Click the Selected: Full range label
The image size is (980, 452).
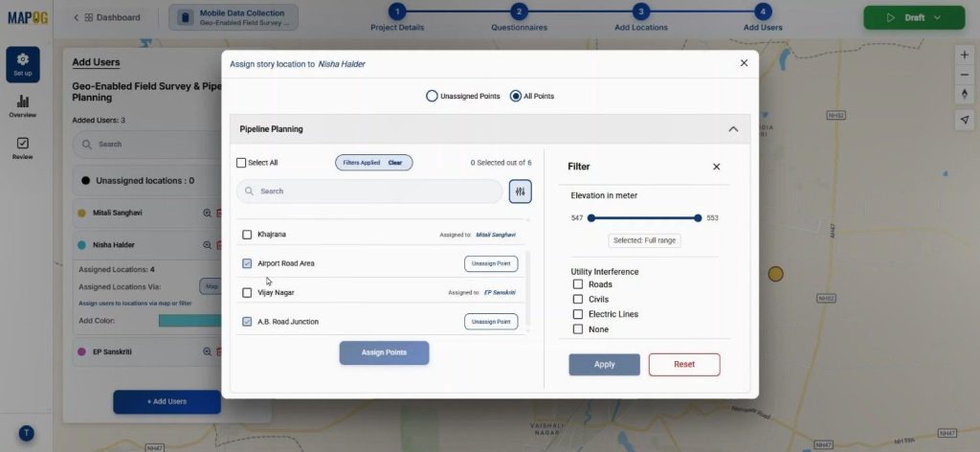tap(644, 240)
